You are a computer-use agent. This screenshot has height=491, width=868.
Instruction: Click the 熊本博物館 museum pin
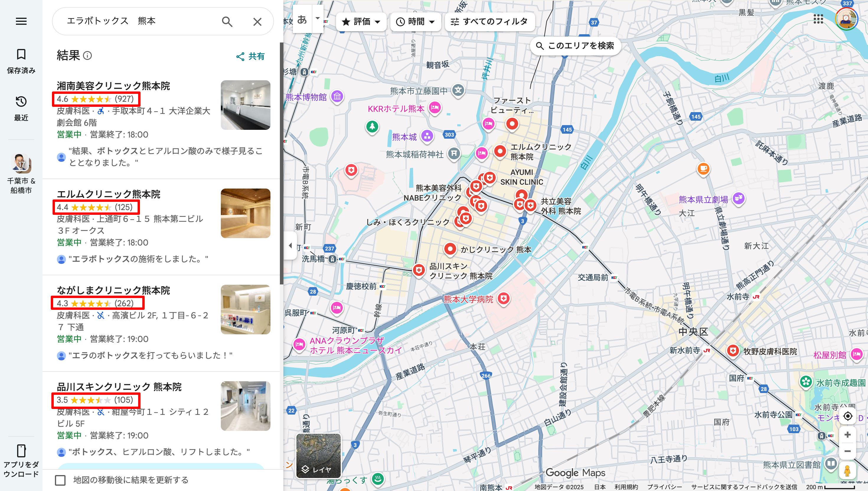(x=337, y=96)
